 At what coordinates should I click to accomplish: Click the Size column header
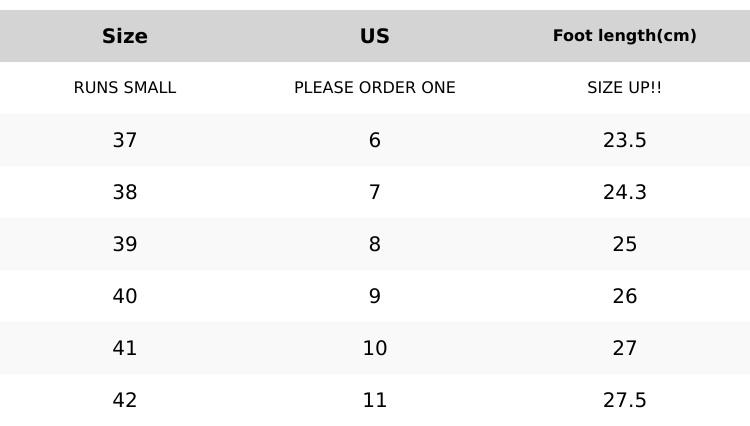click(125, 36)
